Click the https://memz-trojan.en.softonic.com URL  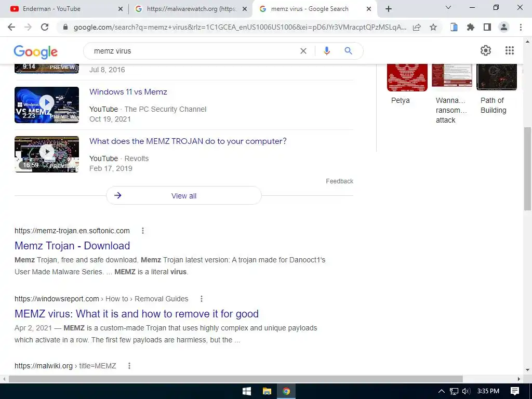point(72,231)
